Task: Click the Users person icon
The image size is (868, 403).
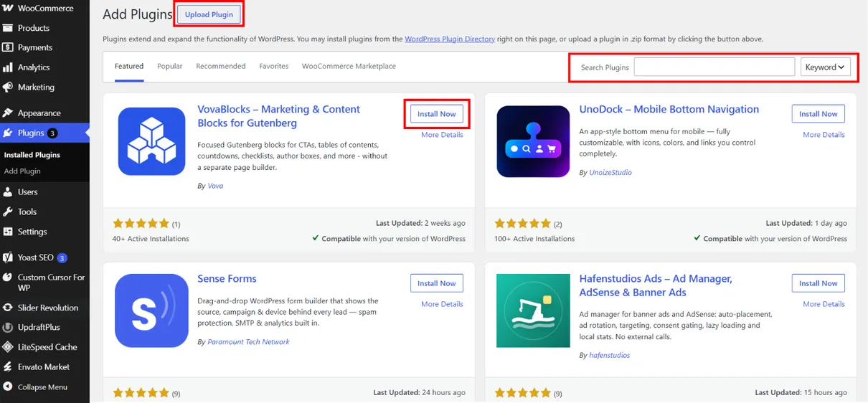Action: point(7,191)
